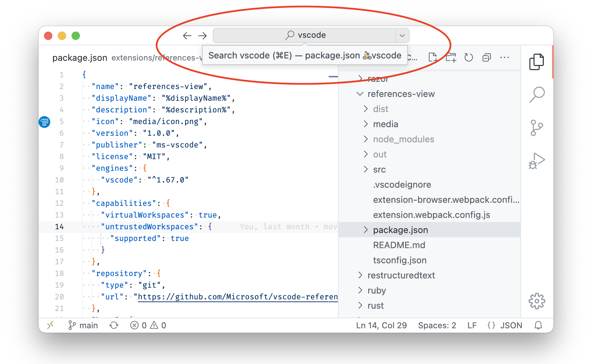
Task: Collapse all folders in Explorer
Action: [x=487, y=57]
